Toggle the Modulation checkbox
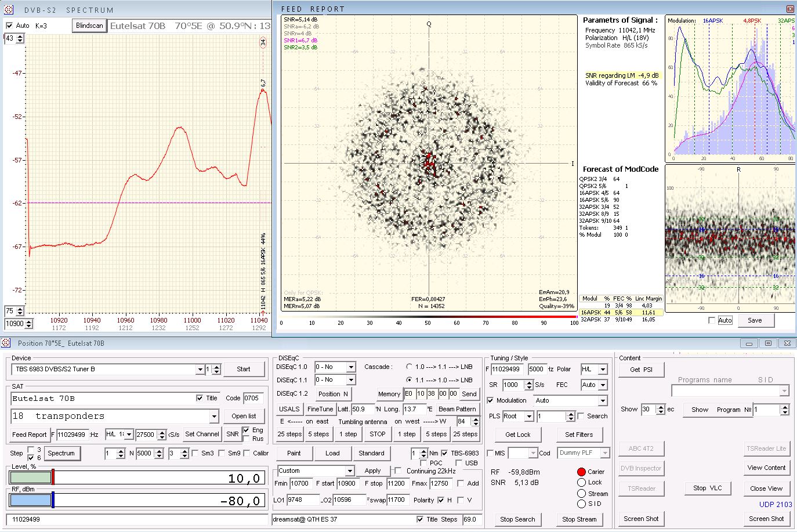Image resolution: width=797 pixels, height=532 pixels. tap(490, 400)
